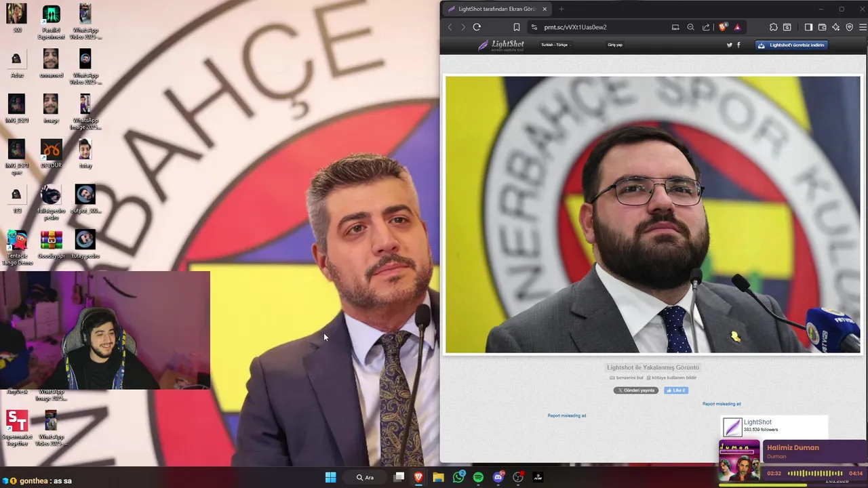This screenshot has height=488, width=868.
Task: Open LightShot Facebook icon in header
Action: coord(738,45)
